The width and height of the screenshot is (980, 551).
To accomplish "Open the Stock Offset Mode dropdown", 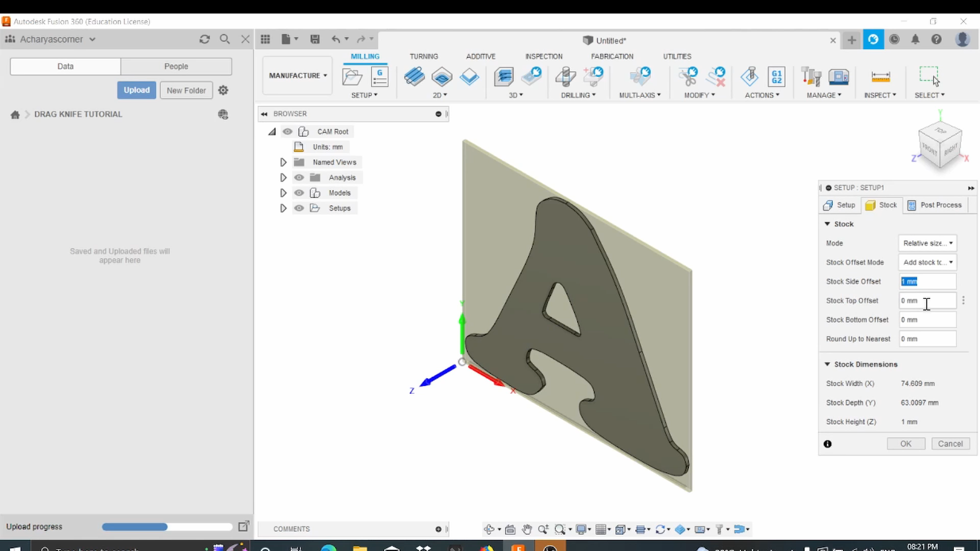I will (x=927, y=262).
